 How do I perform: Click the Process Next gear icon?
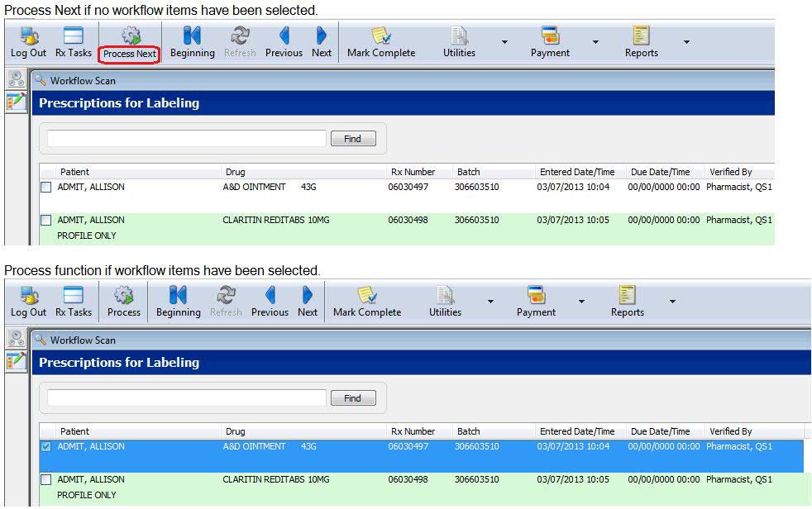(129, 36)
